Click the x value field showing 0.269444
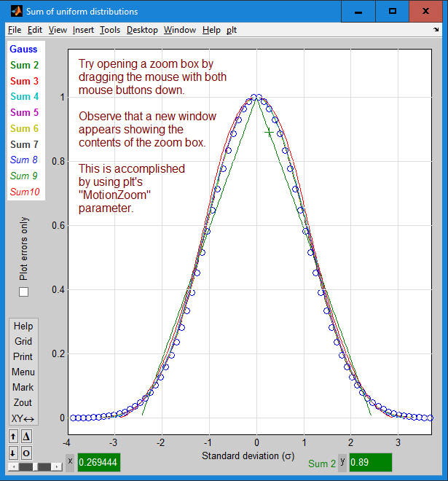This screenshot has height=481, width=448. 99,462
